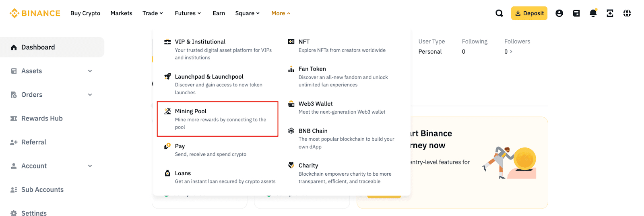This screenshot has width=644, height=216.
Task: Select Web3 Wallet from the menu
Action: click(316, 104)
